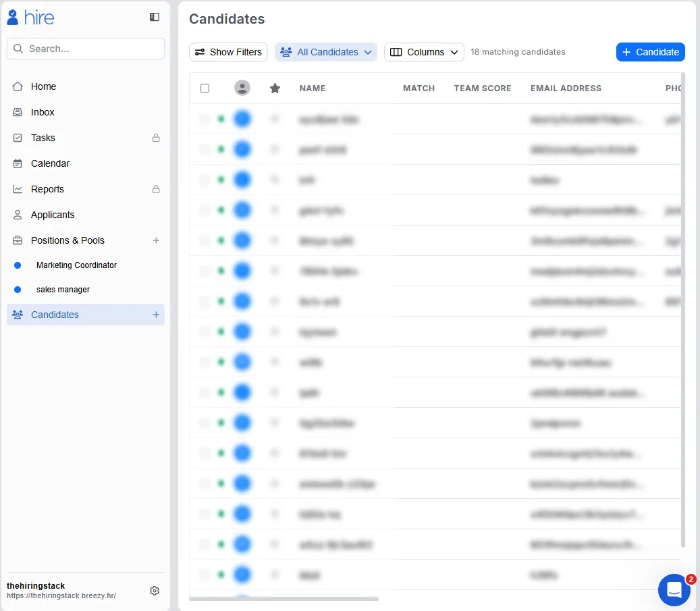Click the vertical table scrollbar
The width and height of the screenshot is (700, 611).
click(x=682, y=310)
